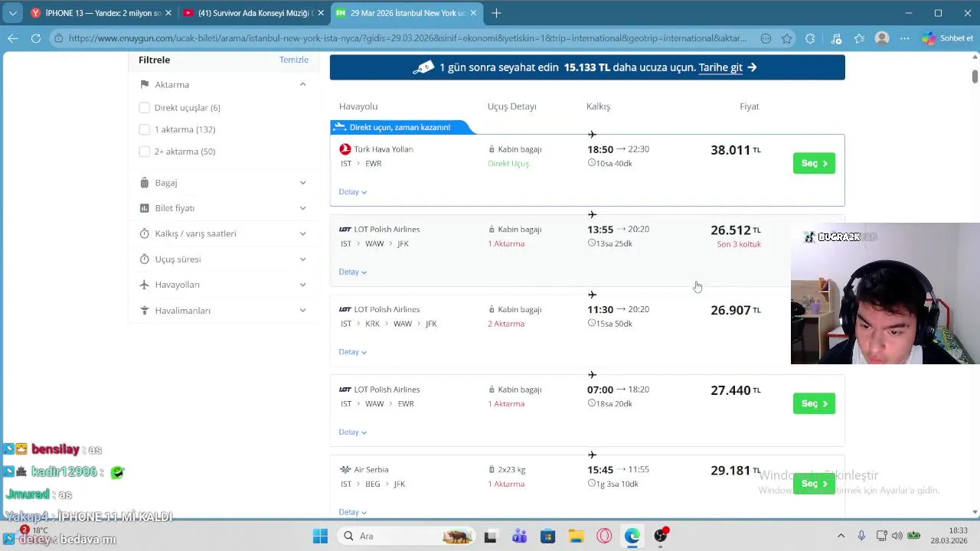
Task: Expand Kalkış / varış saatleri filter
Action: click(303, 233)
